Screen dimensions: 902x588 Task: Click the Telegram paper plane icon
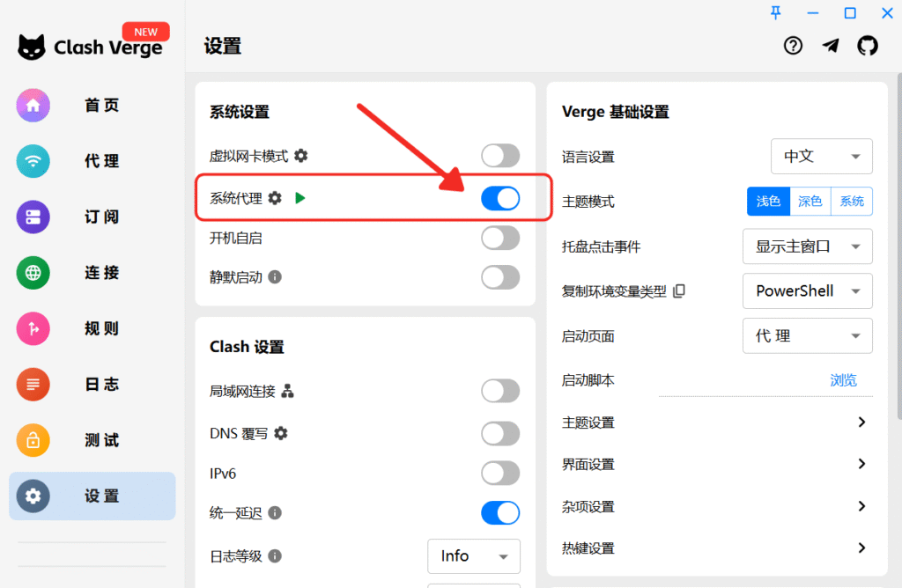click(831, 46)
